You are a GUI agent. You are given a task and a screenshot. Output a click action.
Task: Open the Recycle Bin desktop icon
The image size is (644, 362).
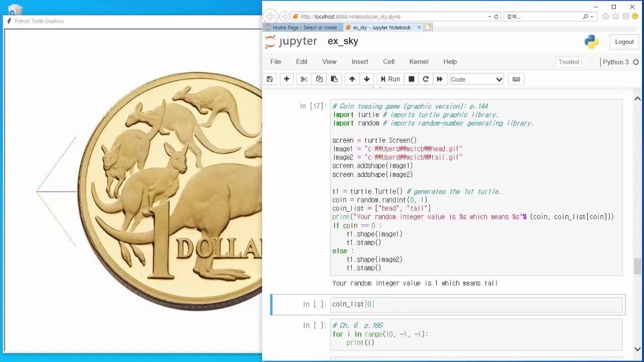15,9
